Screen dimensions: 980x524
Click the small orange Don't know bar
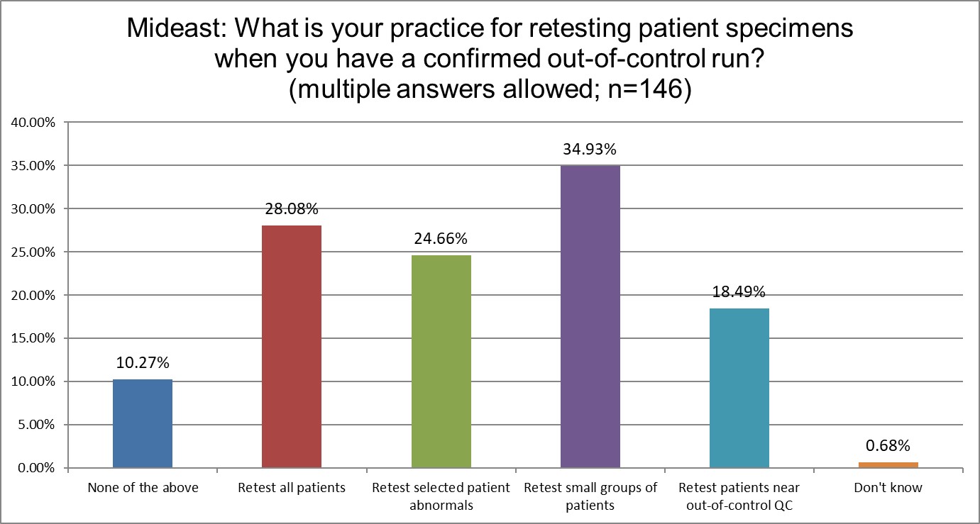click(888, 465)
